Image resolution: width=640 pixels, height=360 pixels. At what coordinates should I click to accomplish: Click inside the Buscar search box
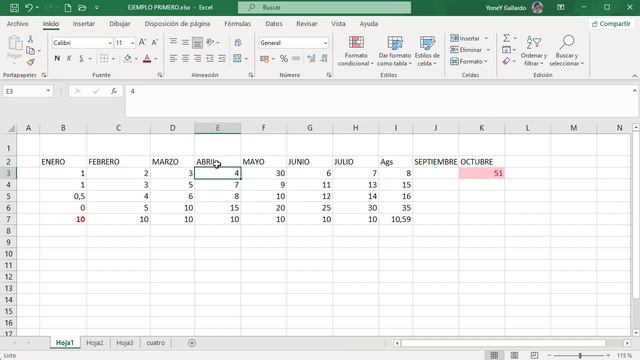coord(324,7)
